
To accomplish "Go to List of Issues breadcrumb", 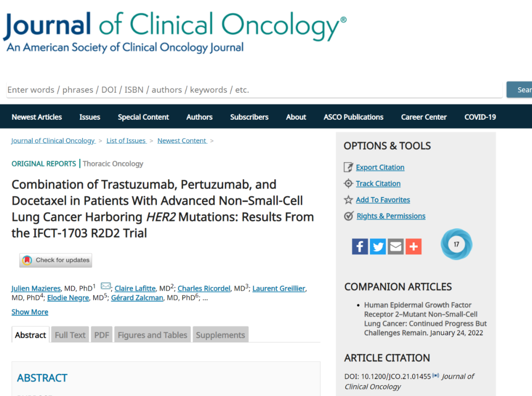I will coord(126,141).
